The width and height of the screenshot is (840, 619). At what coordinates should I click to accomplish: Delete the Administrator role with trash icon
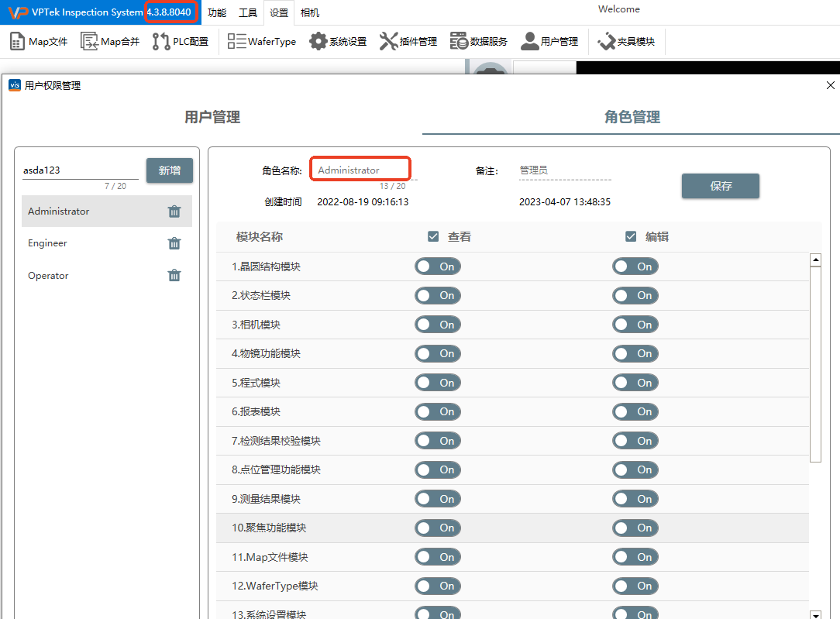coord(174,211)
